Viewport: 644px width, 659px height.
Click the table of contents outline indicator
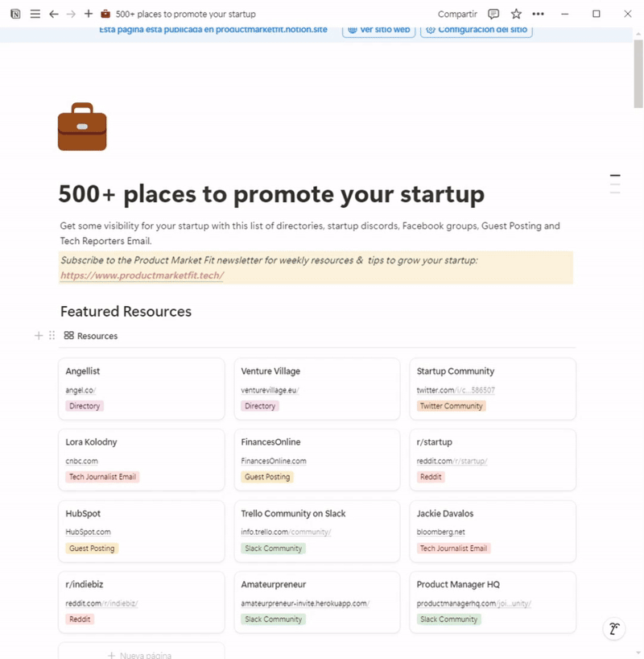coord(615,184)
